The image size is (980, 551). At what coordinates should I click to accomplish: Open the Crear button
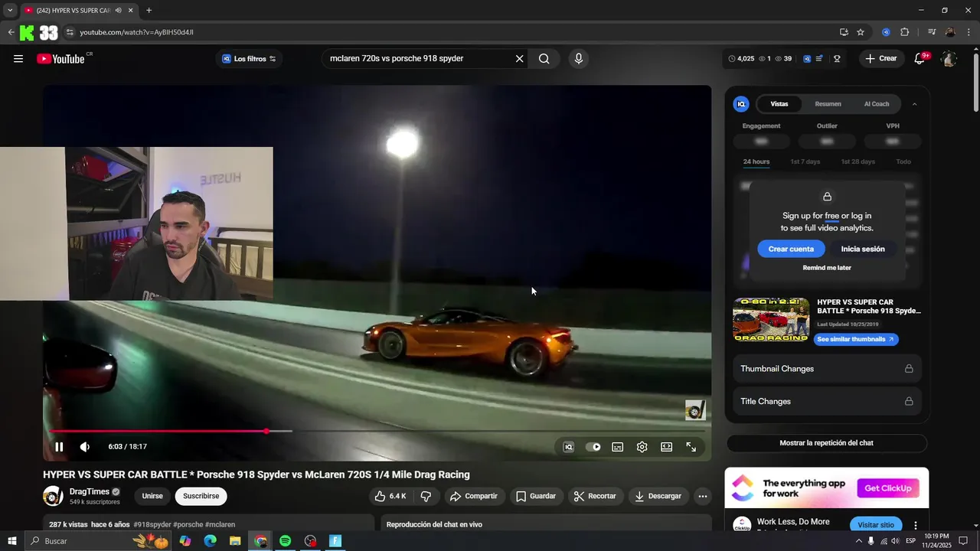coord(880,59)
